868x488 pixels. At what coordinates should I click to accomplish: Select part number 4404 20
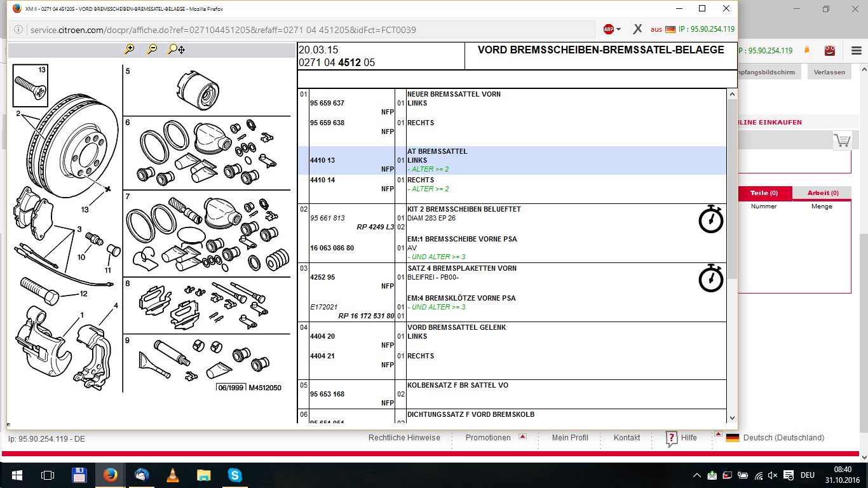(x=322, y=337)
